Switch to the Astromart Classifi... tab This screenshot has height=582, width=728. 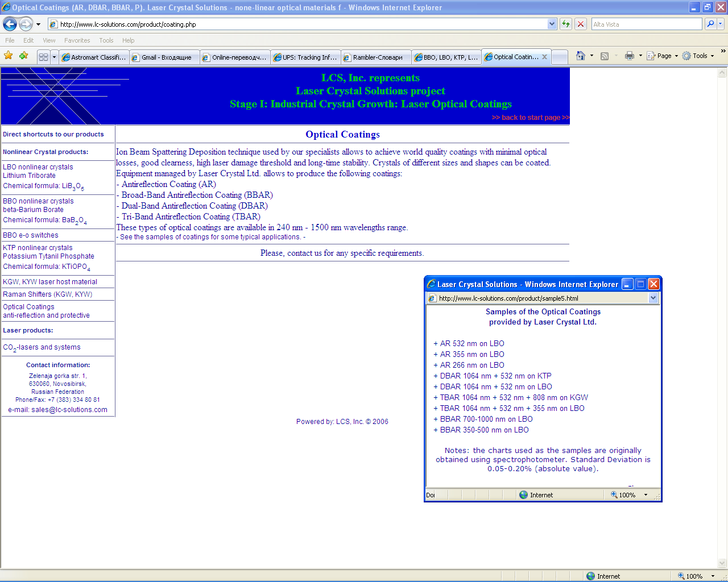coord(94,57)
